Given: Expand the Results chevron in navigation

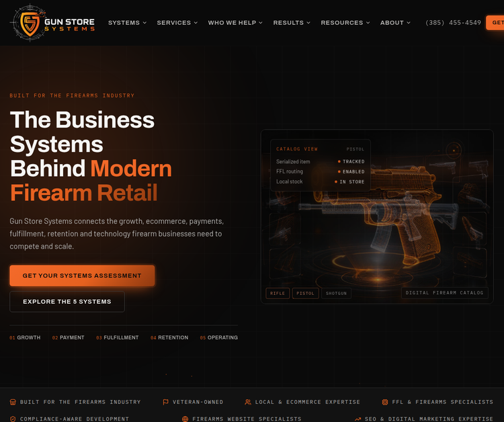Looking at the screenshot, I should [308, 23].
